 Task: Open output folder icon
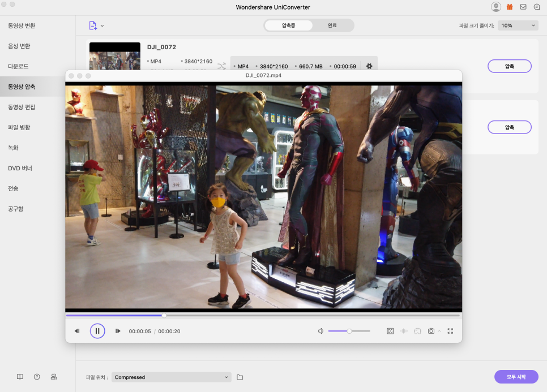[x=240, y=377]
